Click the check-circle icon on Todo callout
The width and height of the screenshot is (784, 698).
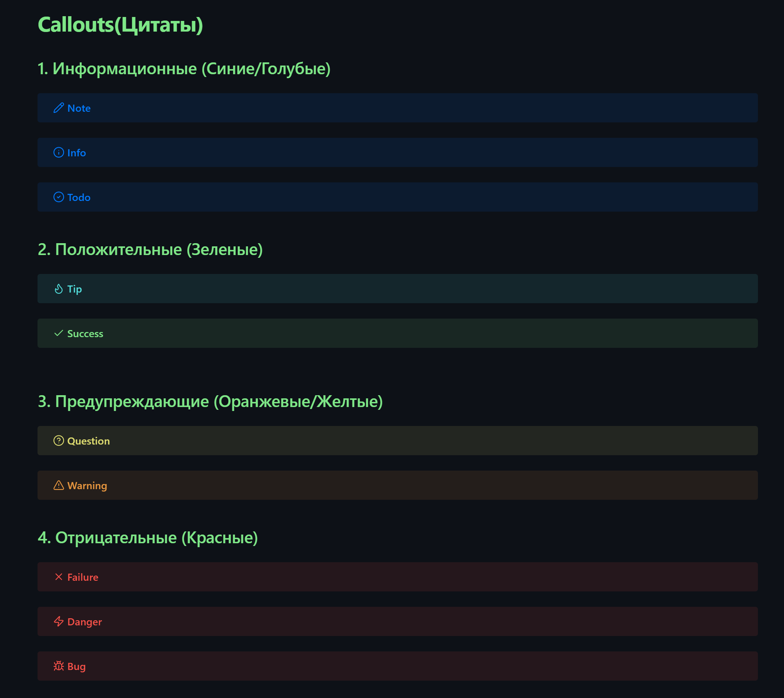click(x=58, y=197)
